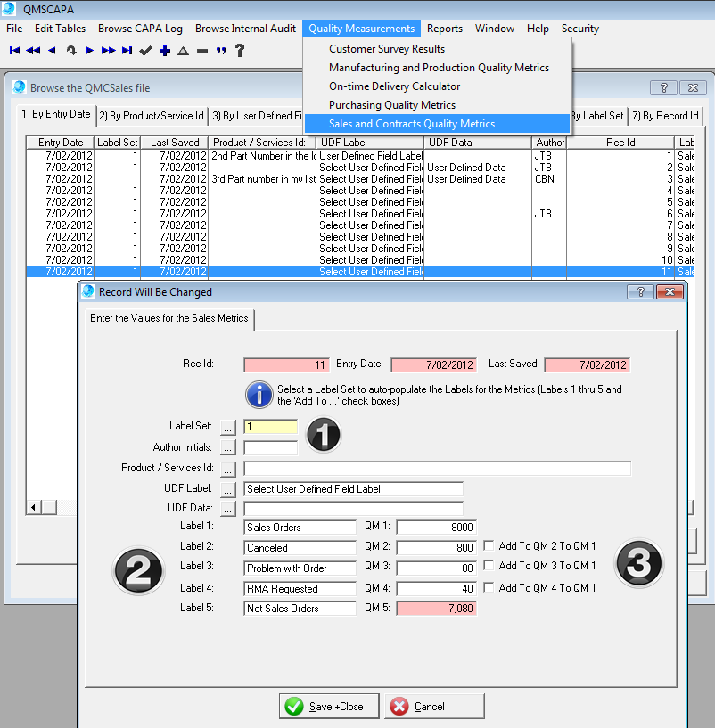Confirm changes with the checkmark toolbar icon

[x=144, y=51]
